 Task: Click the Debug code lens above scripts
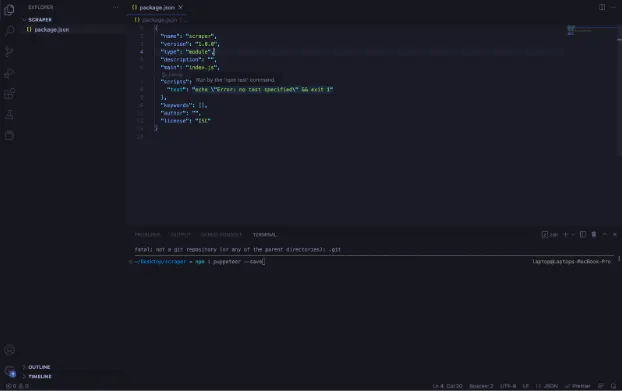172,75
